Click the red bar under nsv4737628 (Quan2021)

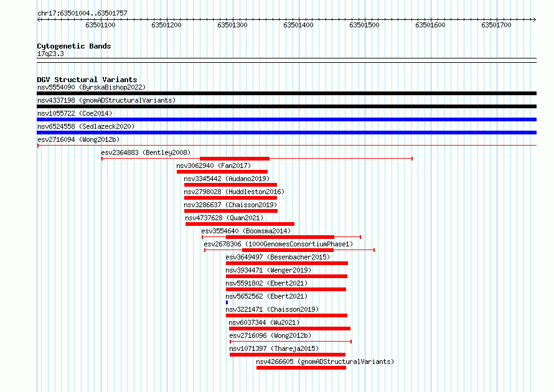pos(240,224)
